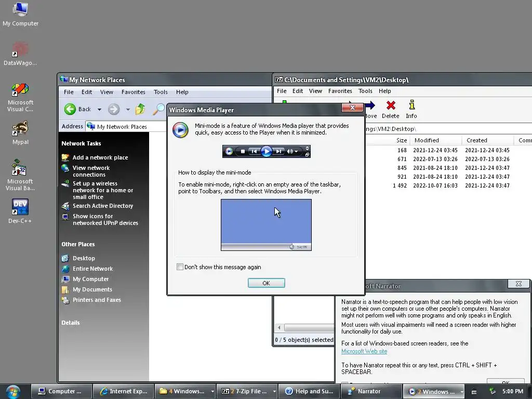Viewport: 532px width, 399px height.
Task: Click Add a network place task
Action: (x=100, y=157)
